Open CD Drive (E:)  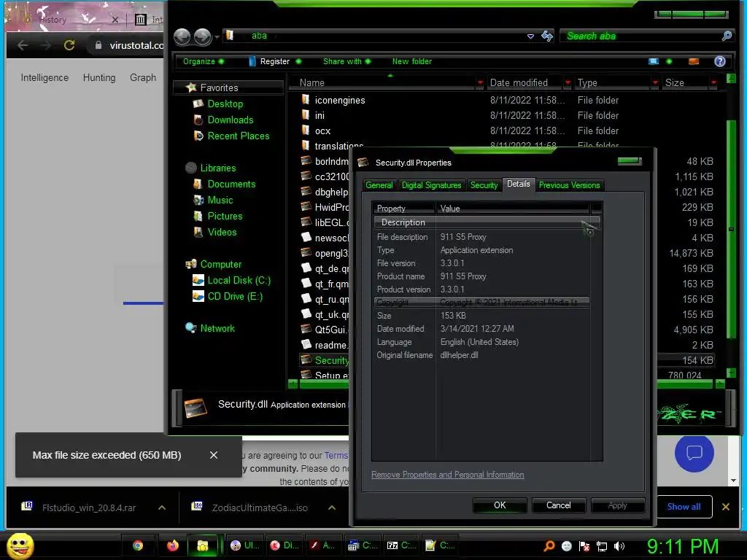click(235, 297)
